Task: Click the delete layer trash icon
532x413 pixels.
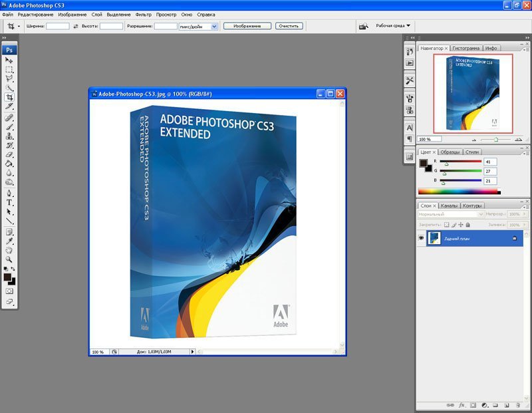Action: [518, 405]
